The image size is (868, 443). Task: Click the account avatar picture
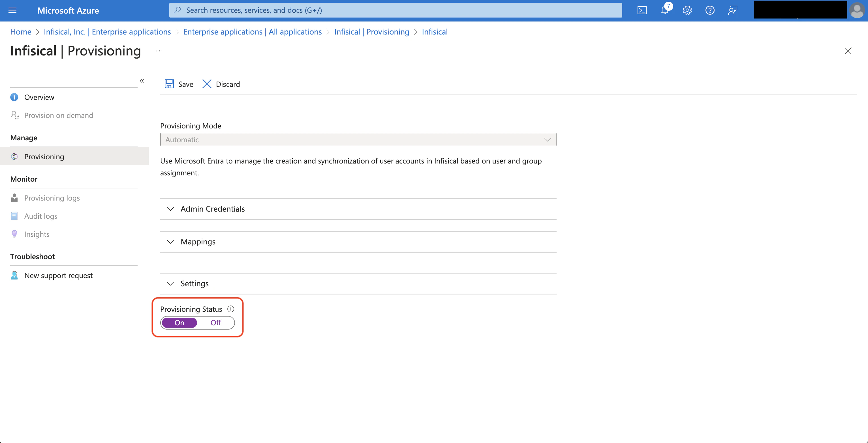tap(858, 10)
